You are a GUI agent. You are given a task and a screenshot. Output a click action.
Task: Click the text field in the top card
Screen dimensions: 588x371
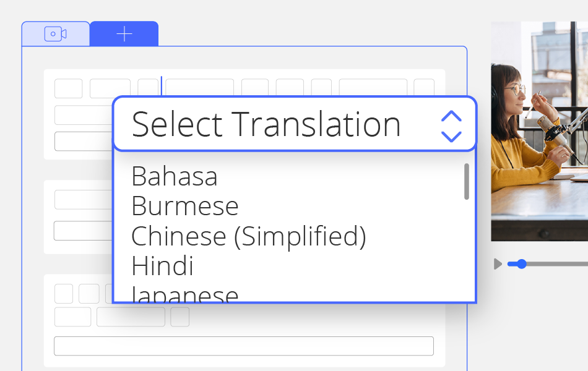coord(83,142)
